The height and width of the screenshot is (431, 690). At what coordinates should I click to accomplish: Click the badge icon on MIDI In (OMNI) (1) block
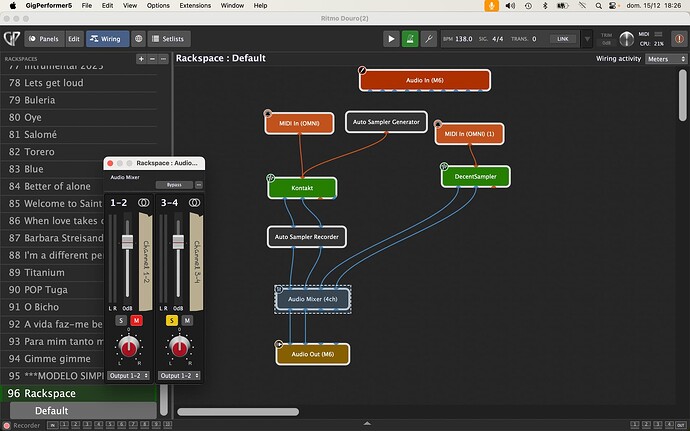437,124
